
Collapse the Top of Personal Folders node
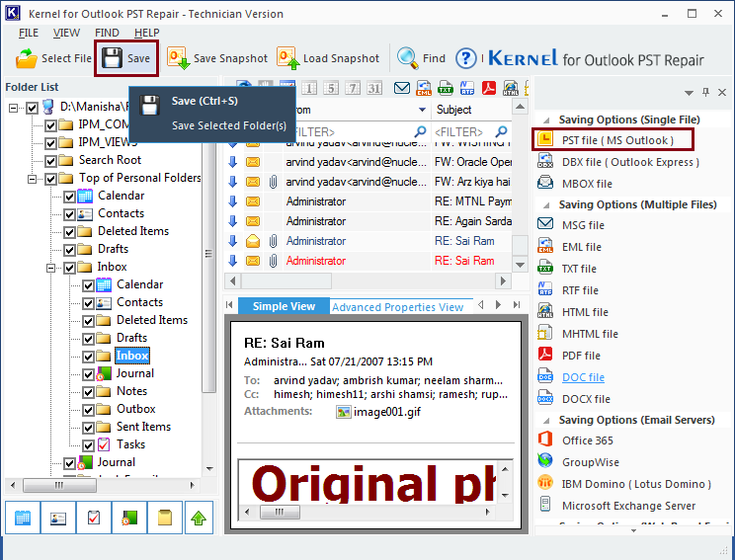[x=32, y=179]
